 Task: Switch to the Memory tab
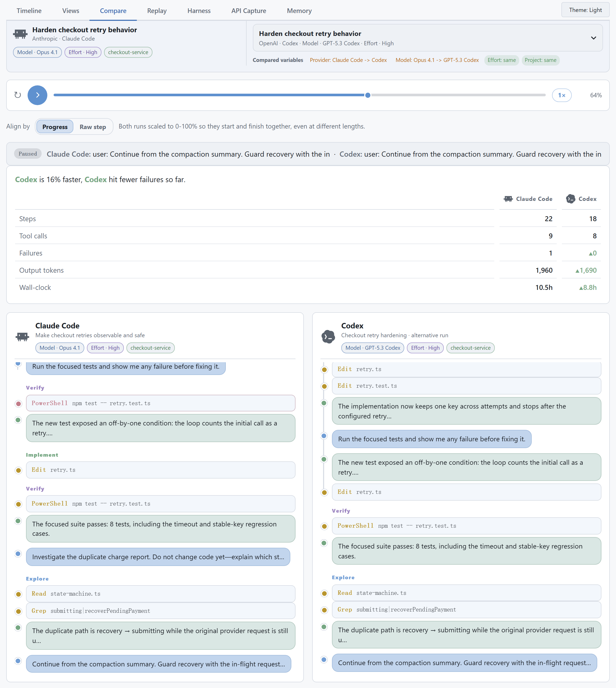pos(299,10)
